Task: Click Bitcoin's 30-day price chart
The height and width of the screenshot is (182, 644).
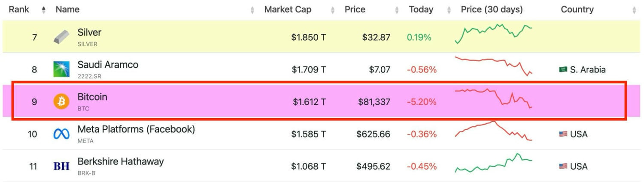Action: 493,98
